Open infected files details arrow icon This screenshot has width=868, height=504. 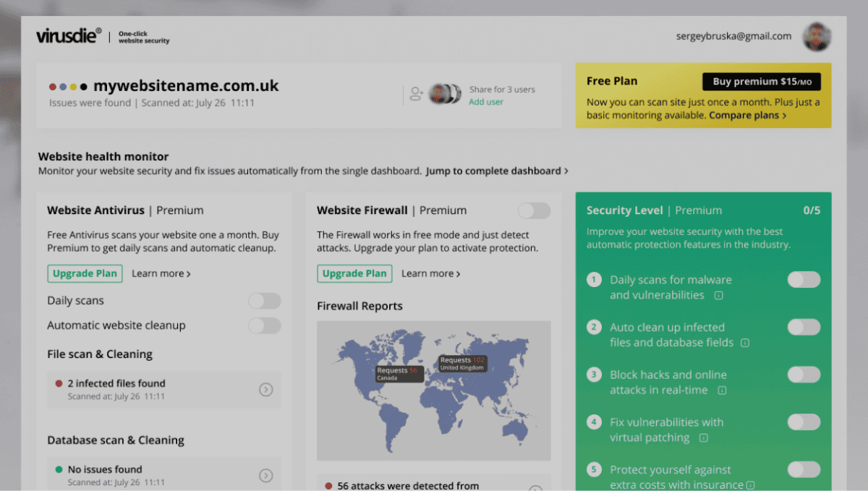(265, 390)
